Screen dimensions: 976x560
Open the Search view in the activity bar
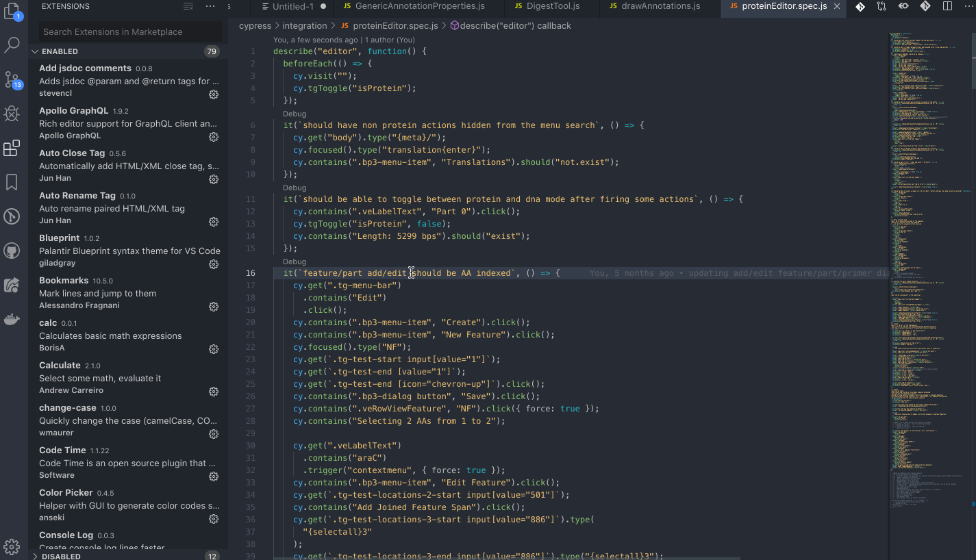(12, 44)
